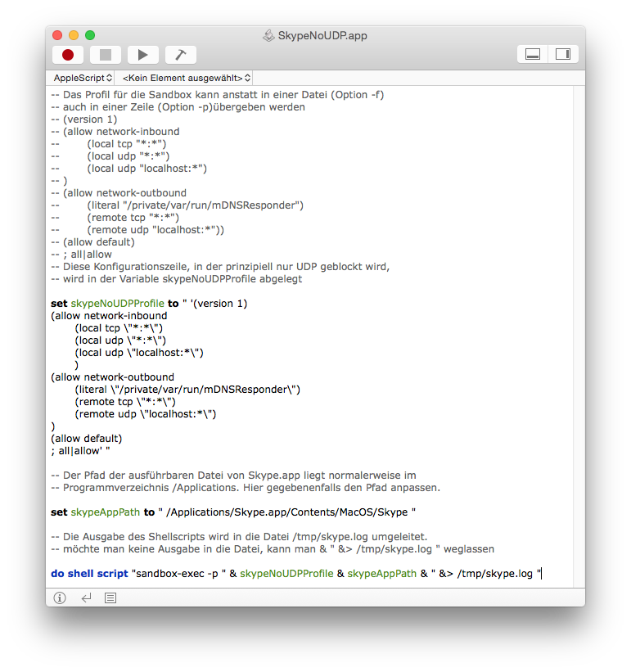Click the SkypeNoUDP.app window title text
The width and height of the screenshot is (631, 672).
point(322,35)
